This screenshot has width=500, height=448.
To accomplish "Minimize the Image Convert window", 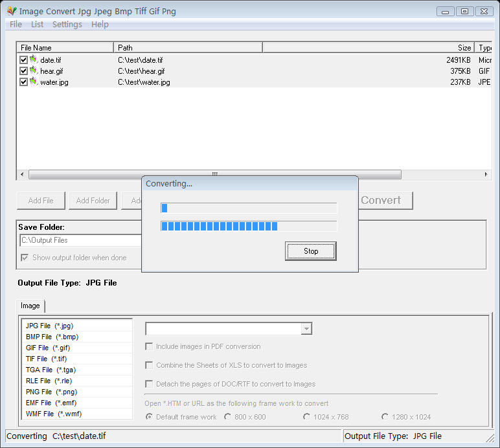I will tap(445, 12).
